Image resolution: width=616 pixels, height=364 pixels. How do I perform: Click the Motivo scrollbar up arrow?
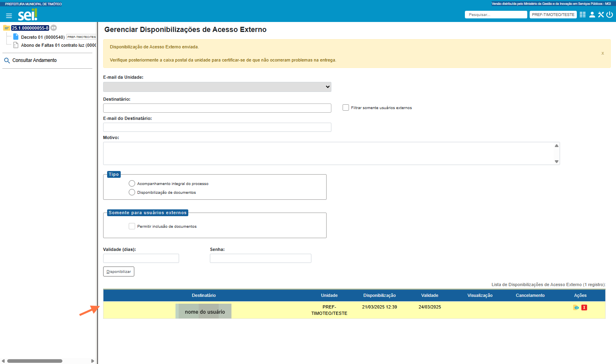click(x=556, y=145)
